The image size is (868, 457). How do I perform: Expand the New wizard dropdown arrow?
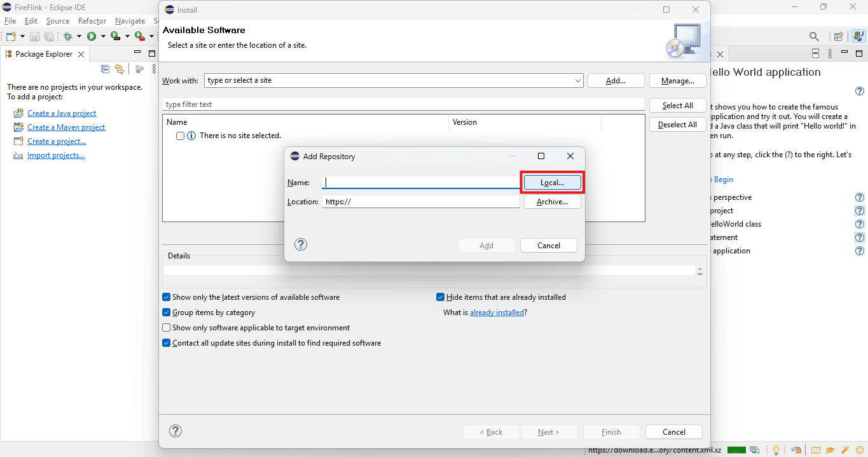coord(22,36)
